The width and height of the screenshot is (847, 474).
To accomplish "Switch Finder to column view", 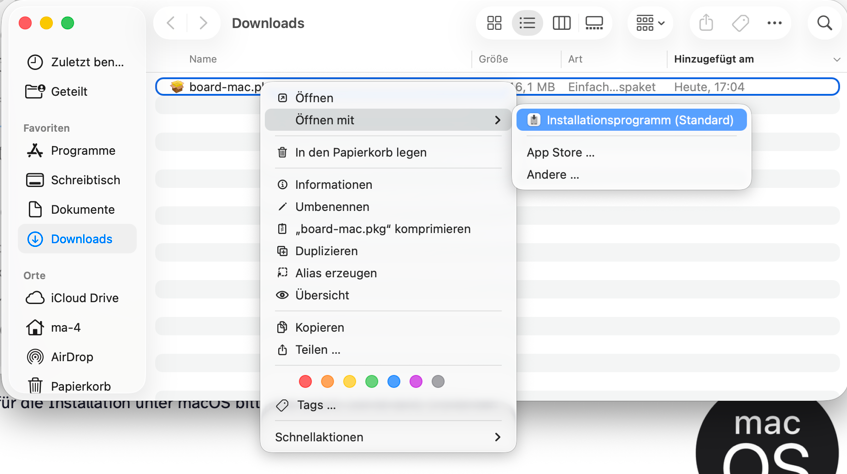I will (x=561, y=23).
